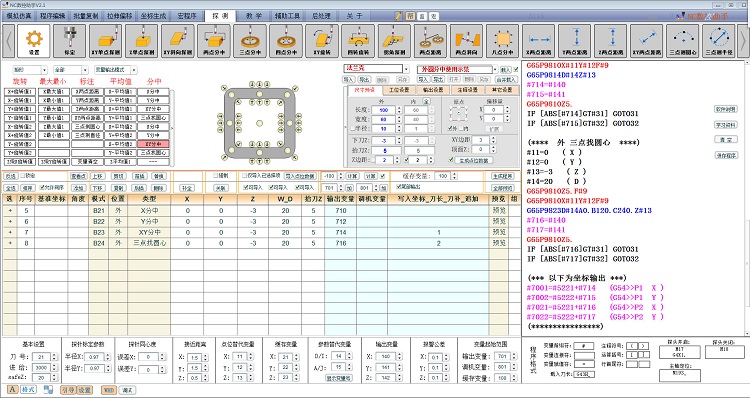750x398 pixels.
Task: Click the left toolbar scroll arrow
Action: pyautogui.click(x=8, y=41)
